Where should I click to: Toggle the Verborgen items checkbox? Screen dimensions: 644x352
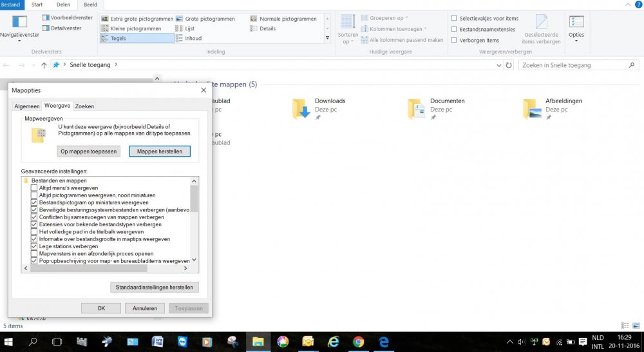[455, 40]
